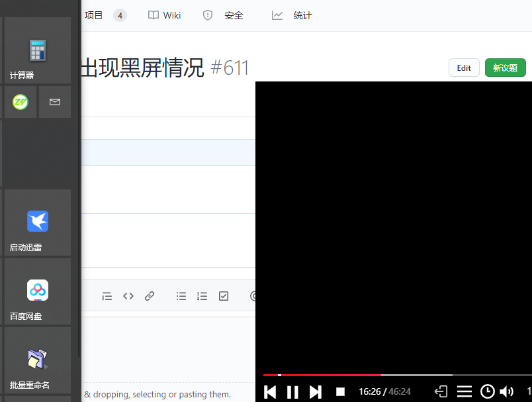Launch Xunlei (启动迅雷) tile
This screenshot has width=532, height=402.
[38, 223]
